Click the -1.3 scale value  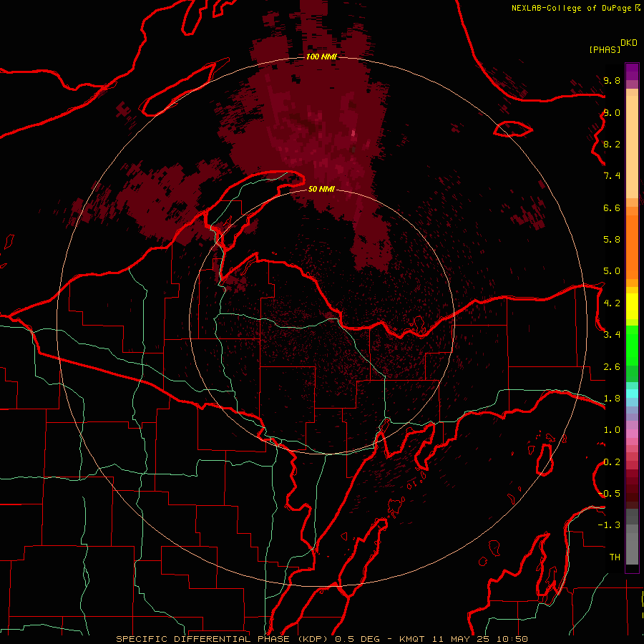[609, 525]
